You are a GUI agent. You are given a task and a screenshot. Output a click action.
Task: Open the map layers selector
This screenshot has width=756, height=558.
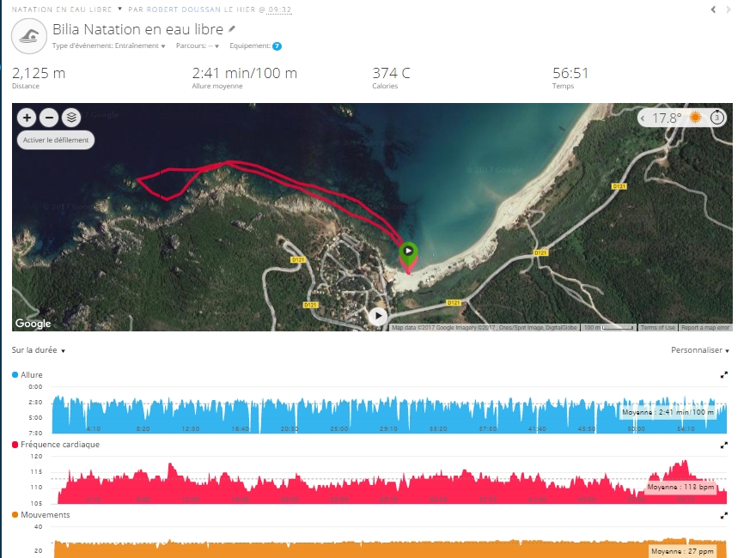click(x=71, y=118)
